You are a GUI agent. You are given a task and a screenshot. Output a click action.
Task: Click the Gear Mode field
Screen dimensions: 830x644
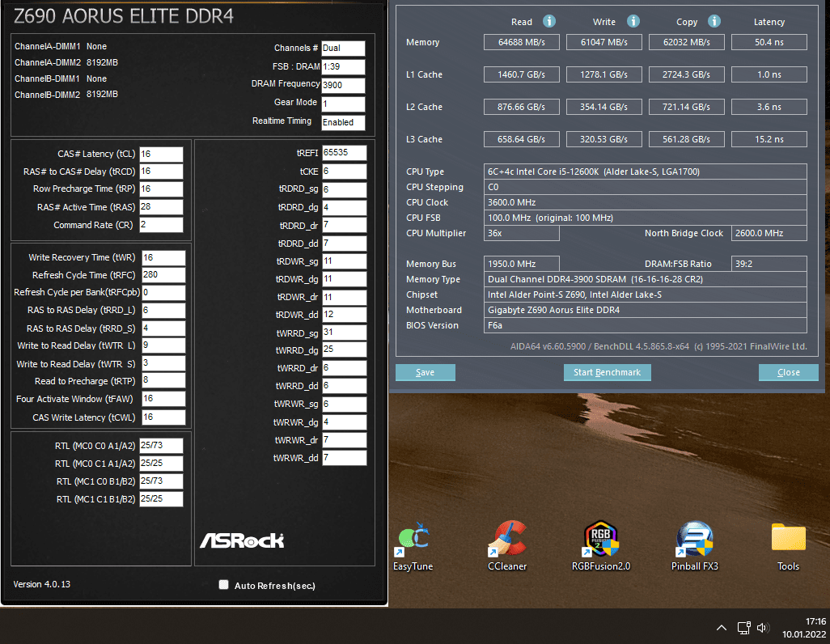tap(343, 104)
